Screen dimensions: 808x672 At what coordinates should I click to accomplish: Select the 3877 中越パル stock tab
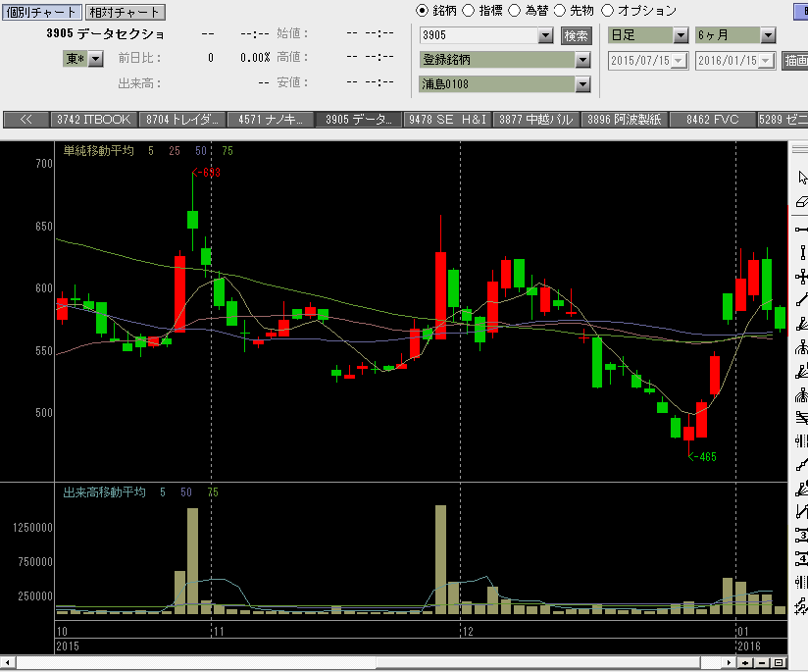pyautogui.click(x=536, y=120)
